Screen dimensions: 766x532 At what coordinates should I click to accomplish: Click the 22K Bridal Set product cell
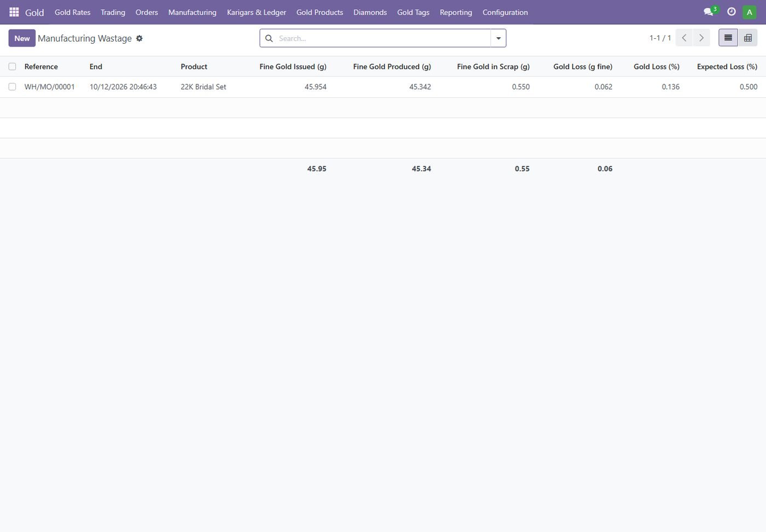click(x=204, y=87)
